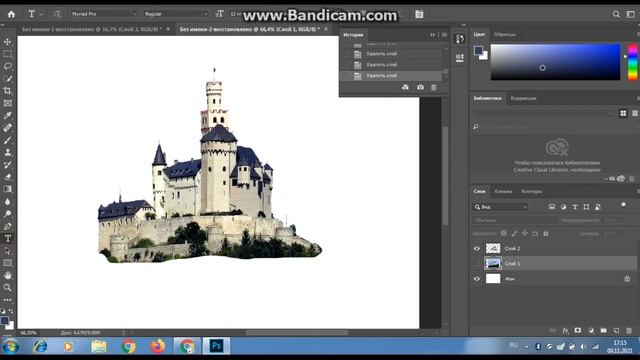Open the Образцы tab

[505, 35]
